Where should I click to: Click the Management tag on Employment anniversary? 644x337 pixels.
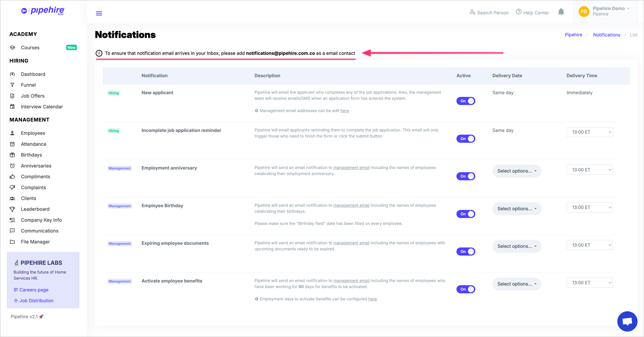point(120,168)
